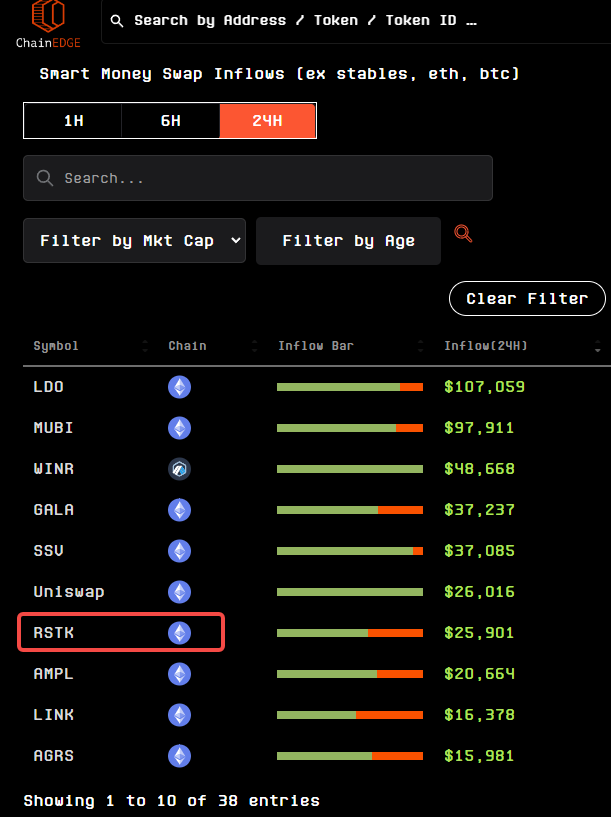Open the LDO token symbol
The image size is (611, 817).
click(48, 387)
